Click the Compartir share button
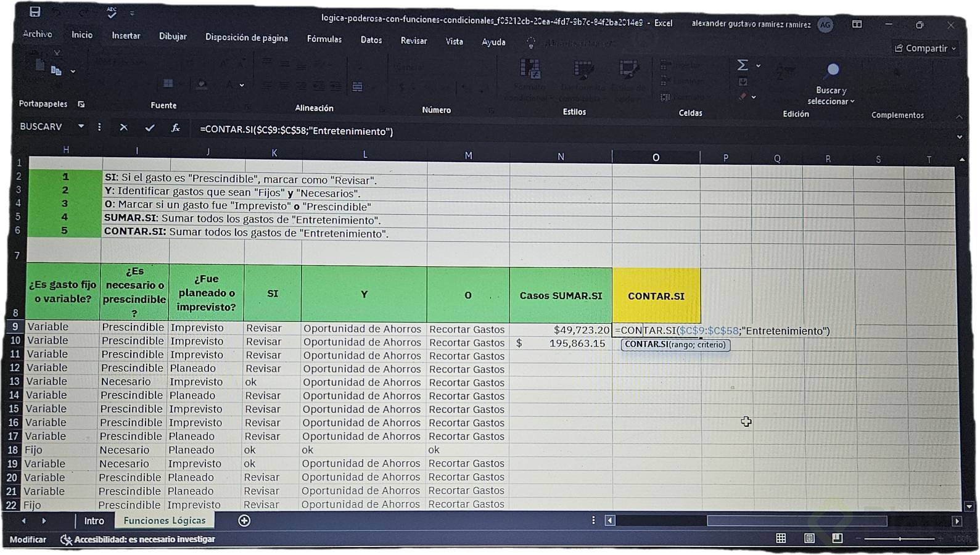Screen dimensions: 980x555 (925, 48)
